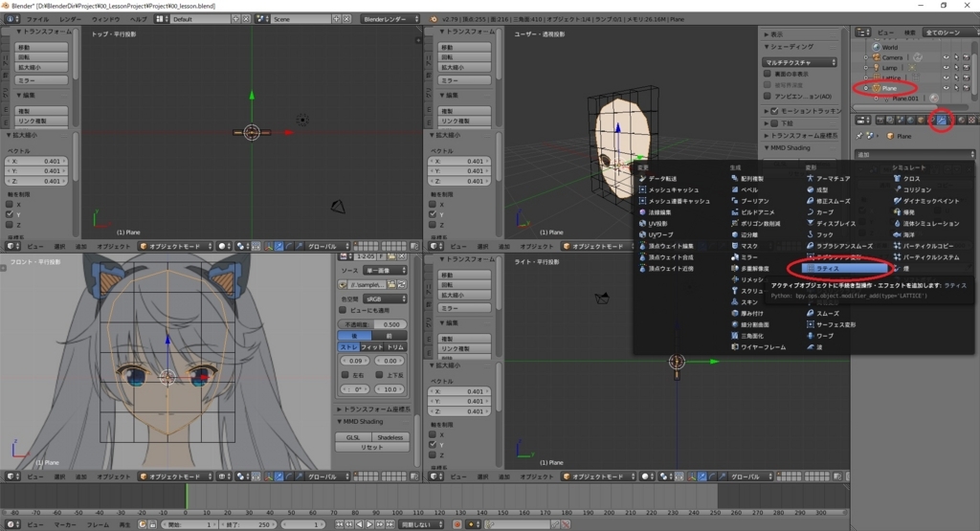This screenshot has height=531, width=980.
Task: Open viewport shading selector in top view header
Action: tap(224, 246)
